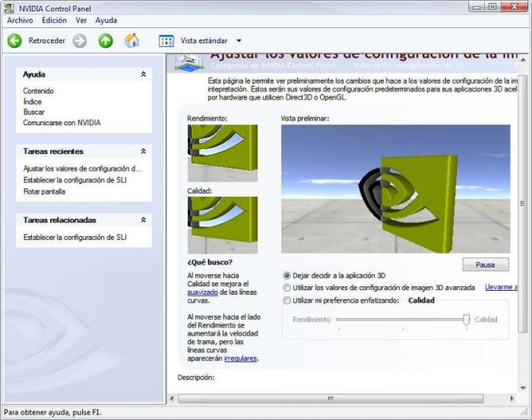
Task: Click the green Retroceder back arrow
Action: (15, 41)
